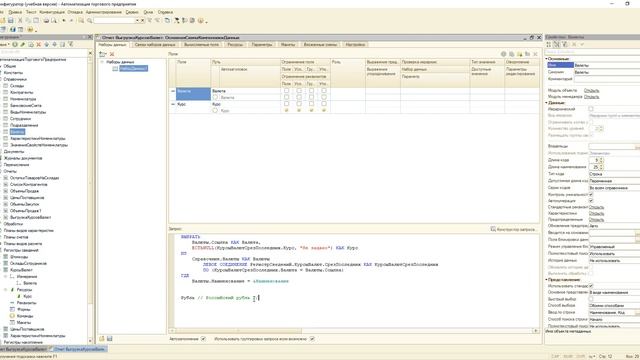Click the round help icon ending the top toolbar
Image resolution: width=640 pixels, height=360 pixels.
pos(201,20)
